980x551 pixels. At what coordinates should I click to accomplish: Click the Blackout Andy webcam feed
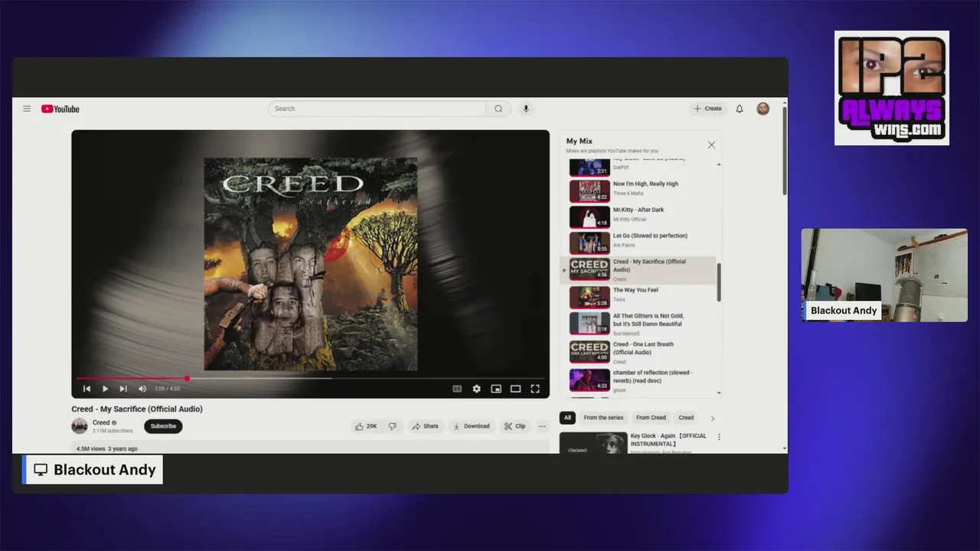coord(884,275)
